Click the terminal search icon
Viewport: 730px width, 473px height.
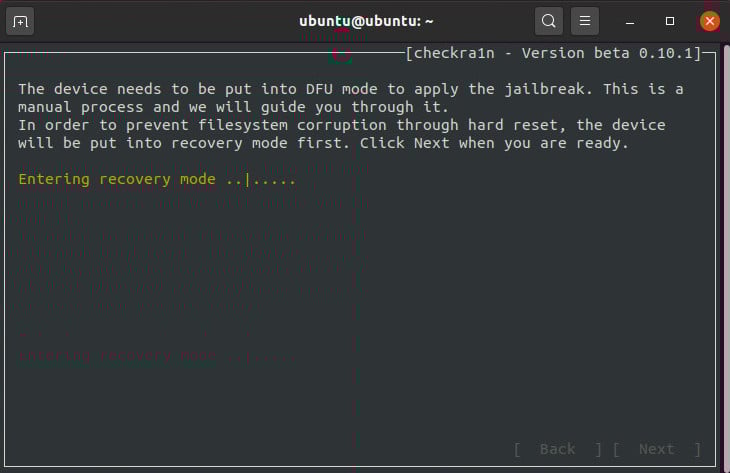(x=548, y=21)
